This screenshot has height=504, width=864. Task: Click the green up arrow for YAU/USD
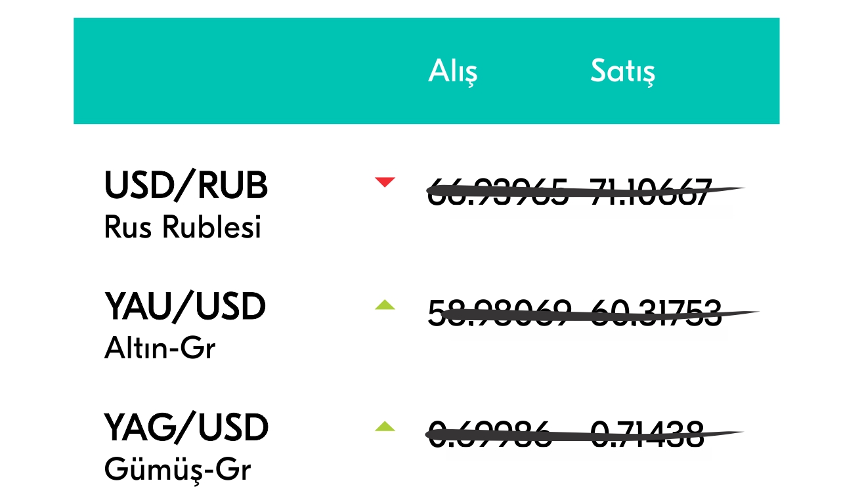[x=385, y=304]
